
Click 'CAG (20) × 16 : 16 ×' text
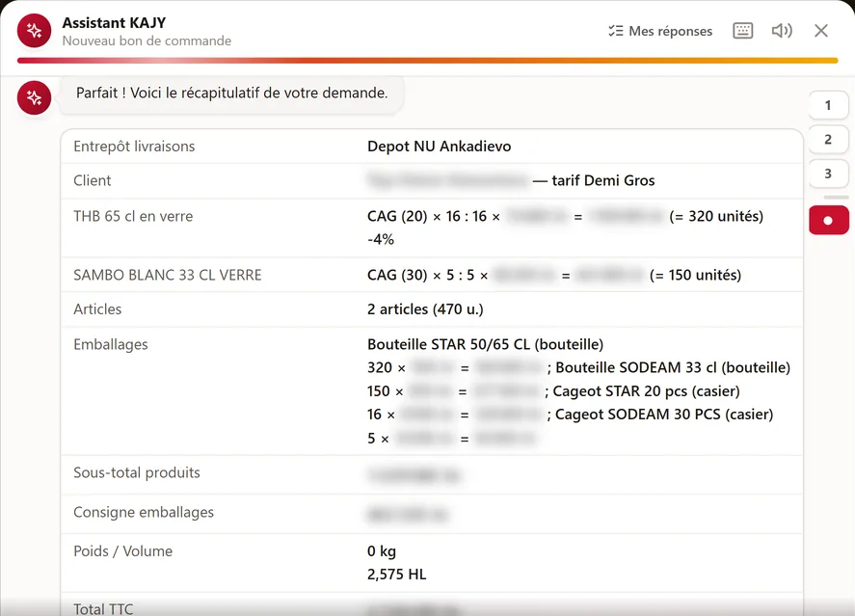434,216
